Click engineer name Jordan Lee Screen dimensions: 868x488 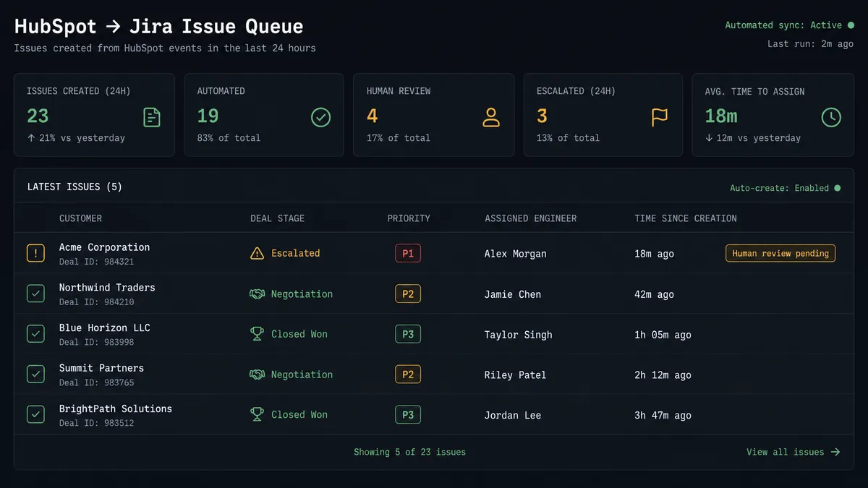512,415
